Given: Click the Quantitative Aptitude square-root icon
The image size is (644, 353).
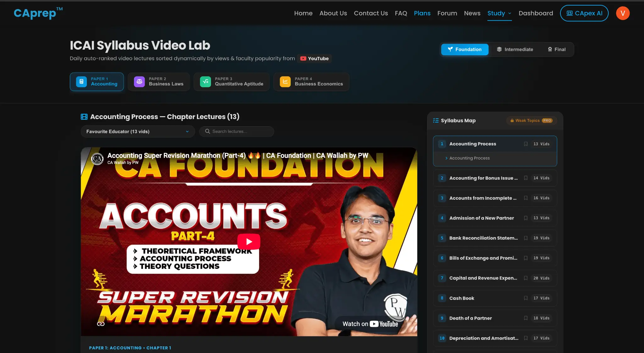Looking at the screenshot, I should click(205, 82).
